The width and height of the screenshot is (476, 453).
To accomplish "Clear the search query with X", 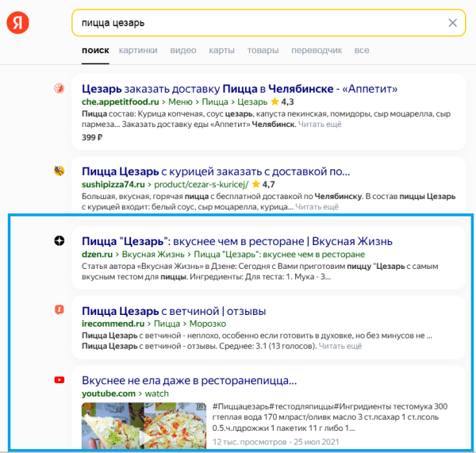I will pyautogui.click(x=452, y=23).
